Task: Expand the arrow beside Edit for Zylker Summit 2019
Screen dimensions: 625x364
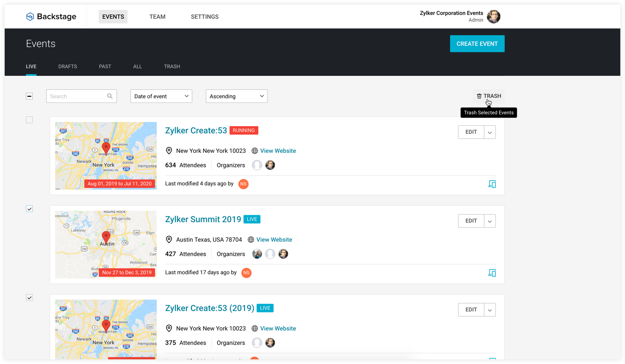Action: tap(490, 221)
